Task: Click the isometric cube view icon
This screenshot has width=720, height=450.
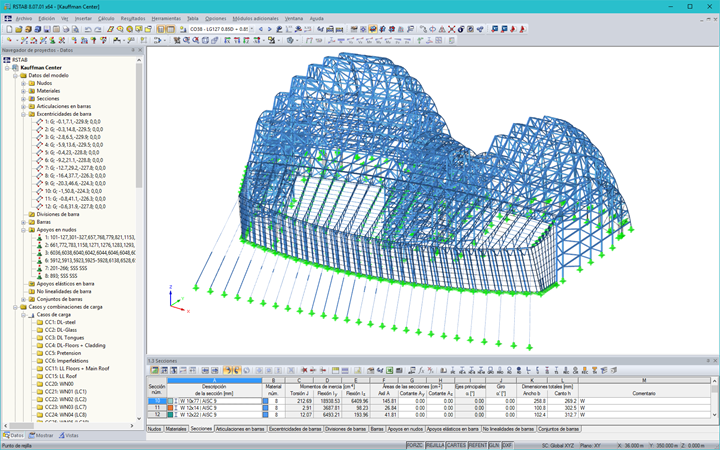Action: [205, 40]
